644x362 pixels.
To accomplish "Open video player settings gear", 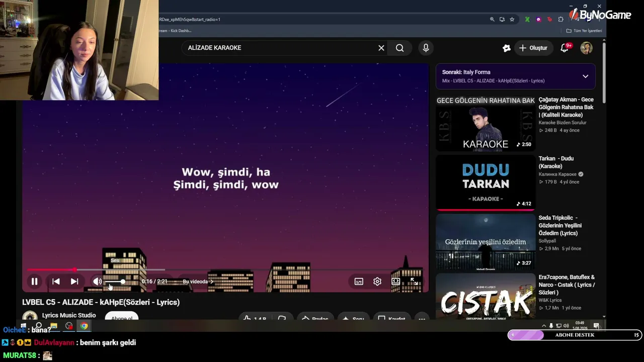I will click(x=377, y=282).
